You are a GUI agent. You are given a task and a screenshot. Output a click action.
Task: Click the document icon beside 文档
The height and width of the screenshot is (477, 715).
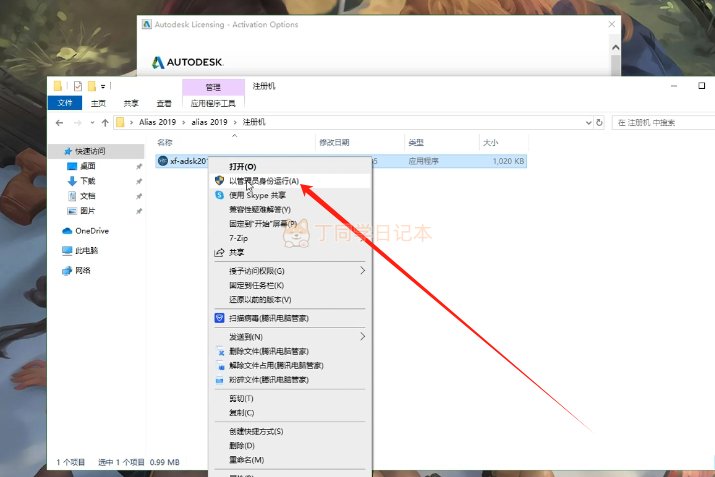click(x=72, y=196)
